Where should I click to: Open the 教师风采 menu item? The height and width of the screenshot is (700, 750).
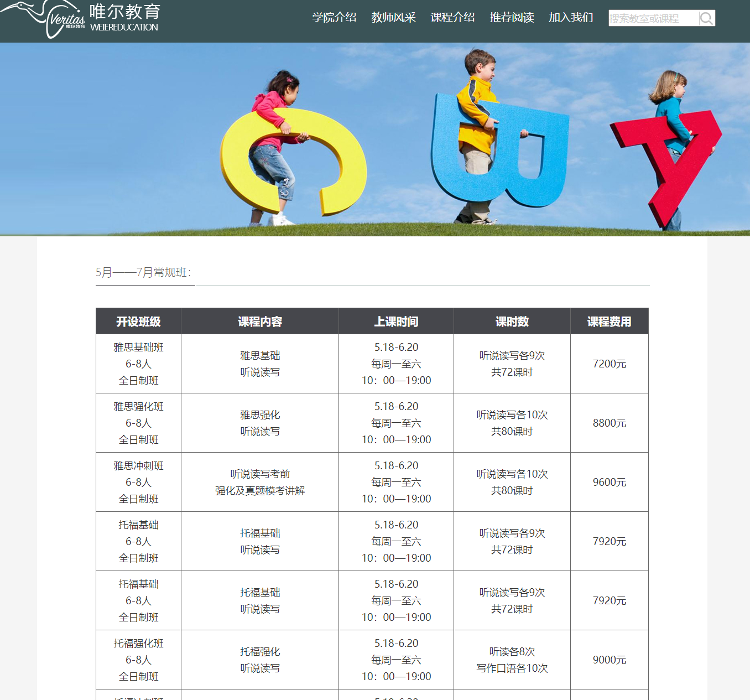(x=394, y=17)
